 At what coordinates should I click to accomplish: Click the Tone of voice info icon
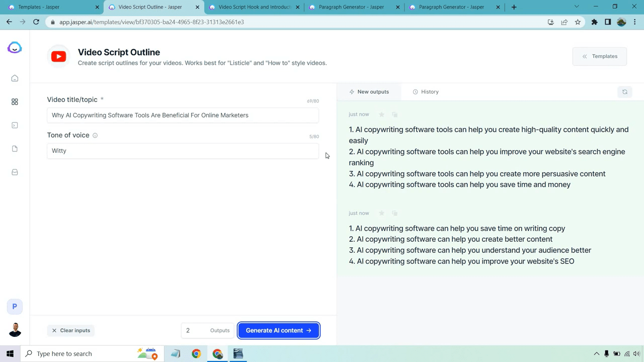[95, 135]
